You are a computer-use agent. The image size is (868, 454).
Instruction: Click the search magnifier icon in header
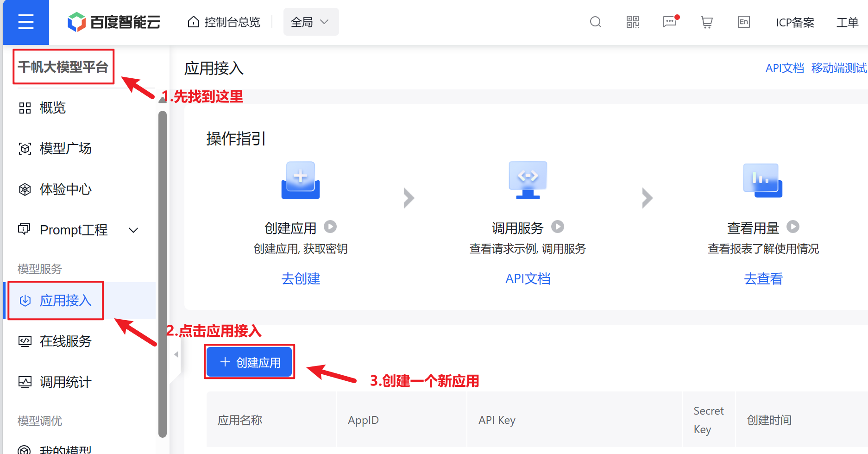coord(595,22)
